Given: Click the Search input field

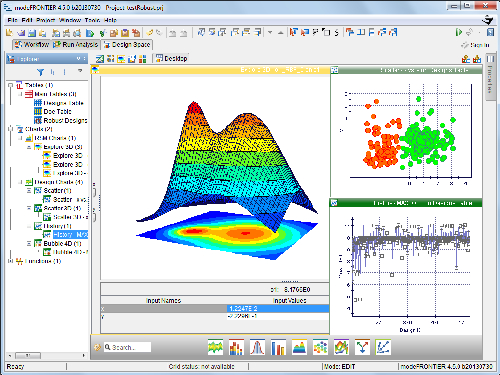Looking at the screenshot, I should pos(127,347).
